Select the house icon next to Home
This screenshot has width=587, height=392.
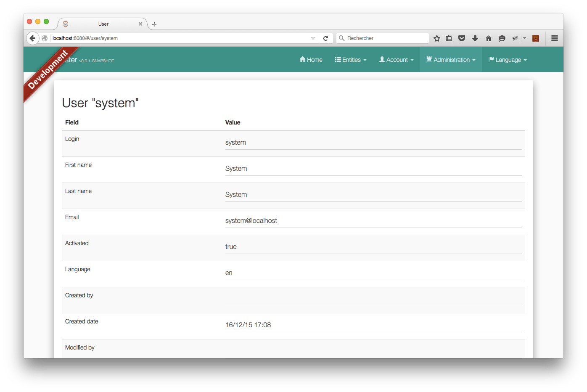302,59
